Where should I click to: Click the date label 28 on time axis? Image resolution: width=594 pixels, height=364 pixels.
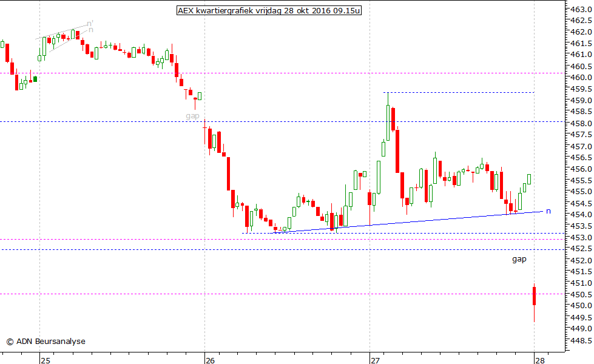point(540,360)
